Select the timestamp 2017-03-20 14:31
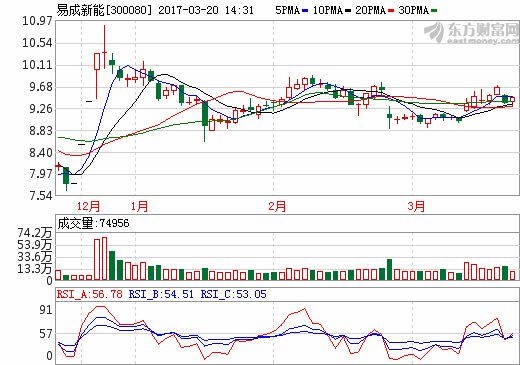The image size is (520, 365). [x=206, y=10]
